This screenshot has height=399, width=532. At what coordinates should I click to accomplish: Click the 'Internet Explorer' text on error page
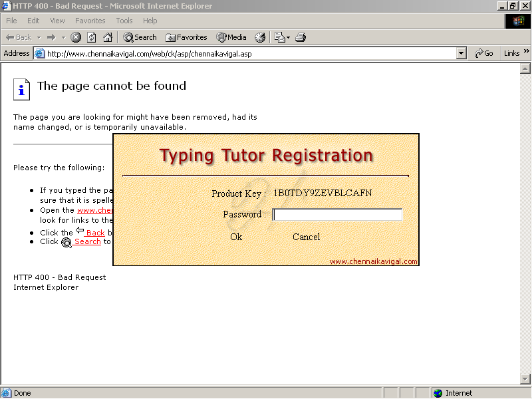(46, 287)
